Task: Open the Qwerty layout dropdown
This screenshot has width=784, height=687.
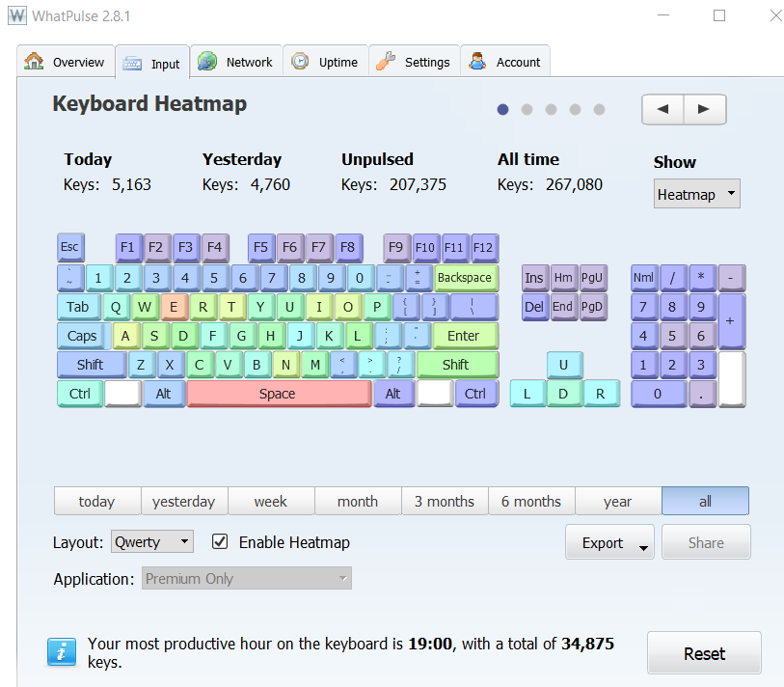Action: (x=152, y=542)
